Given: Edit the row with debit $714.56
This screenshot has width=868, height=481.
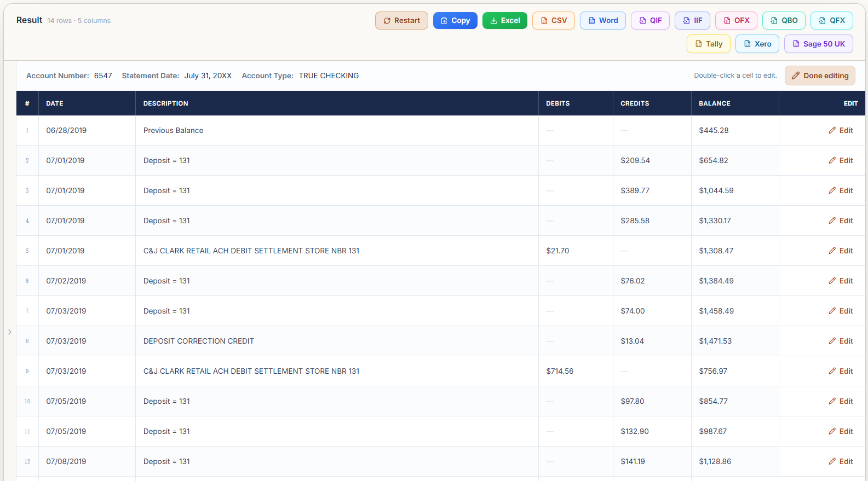Looking at the screenshot, I should 841,372.
